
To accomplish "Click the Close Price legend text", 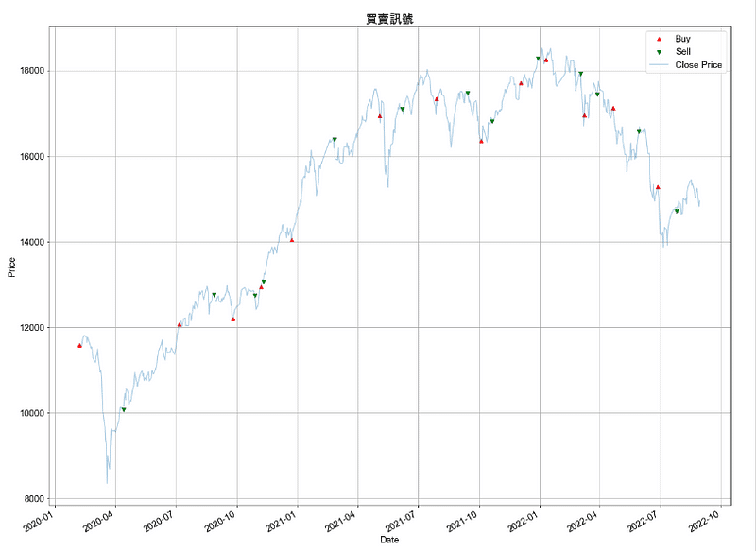I will pos(699,65).
